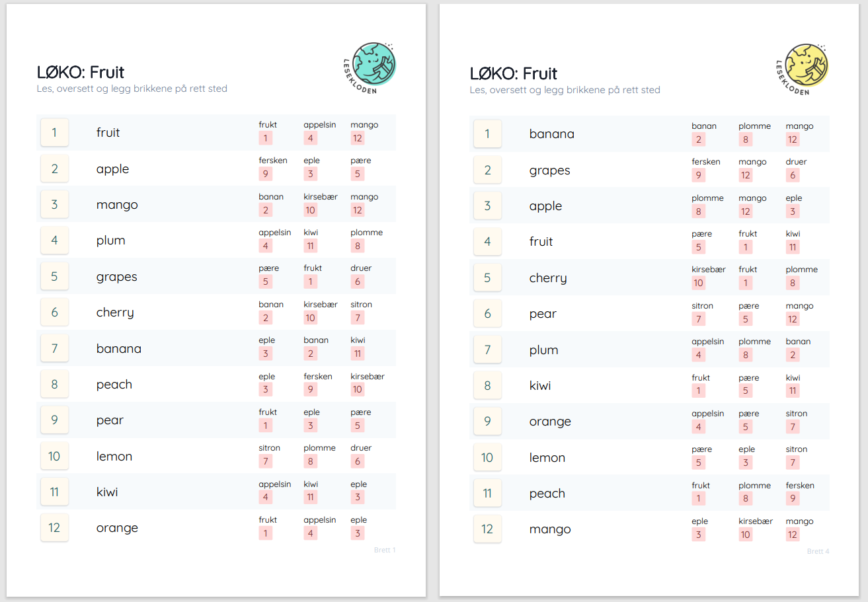
Task: Click number tile 12 beside 'orange' on left page
Action: 54,528
